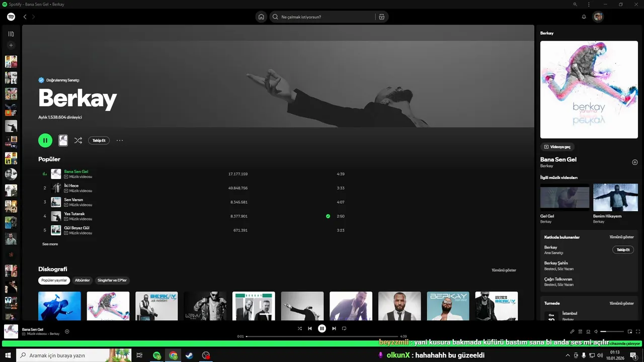Screen dimensions: 644x362
Task: Open more options dots for Berkay
Action: point(120,140)
